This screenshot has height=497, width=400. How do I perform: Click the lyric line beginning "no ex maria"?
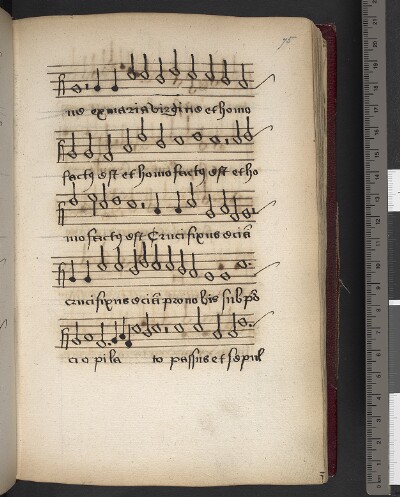tap(159, 111)
